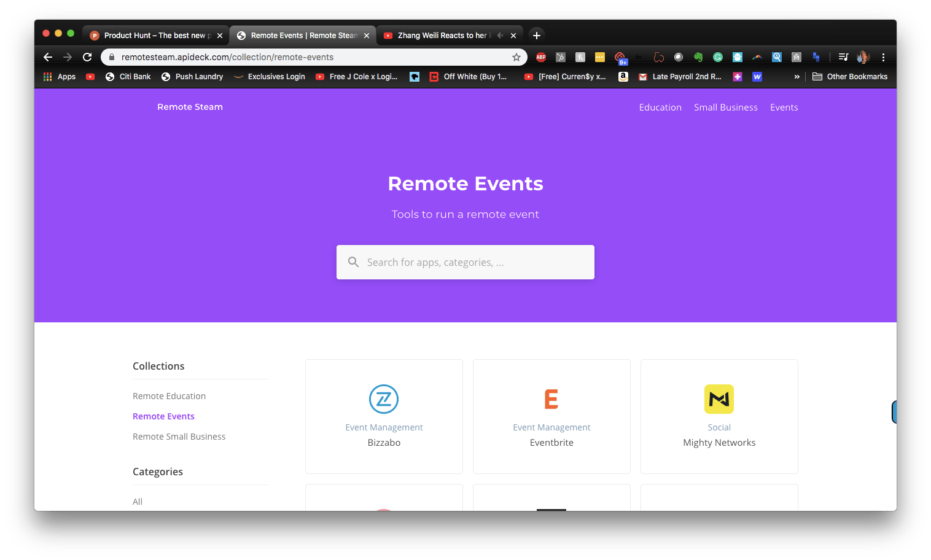Bookmark this page with the star
Screen dimensions: 931x560
point(516,57)
